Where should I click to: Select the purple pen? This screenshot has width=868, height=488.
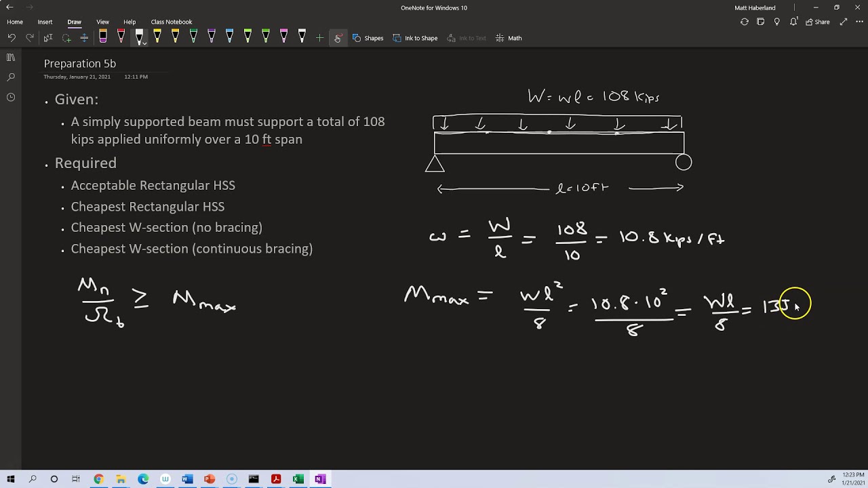(x=211, y=37)
